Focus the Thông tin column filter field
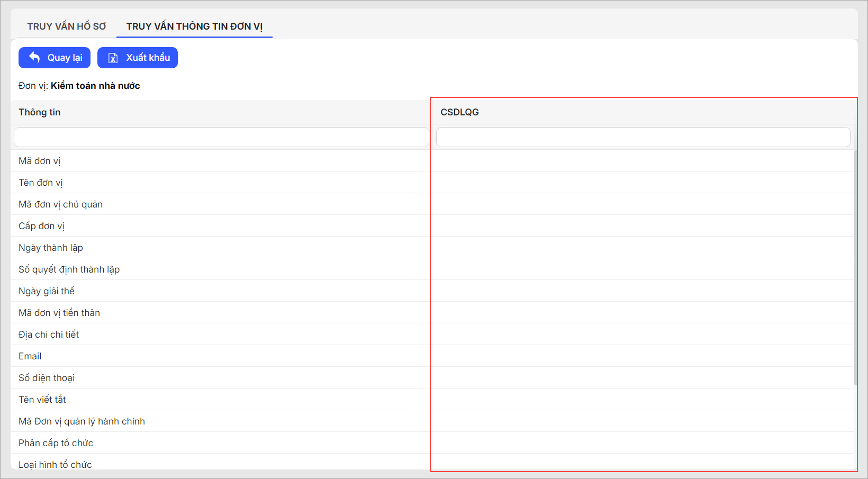The image size is (868, 479). coord(221,137)
